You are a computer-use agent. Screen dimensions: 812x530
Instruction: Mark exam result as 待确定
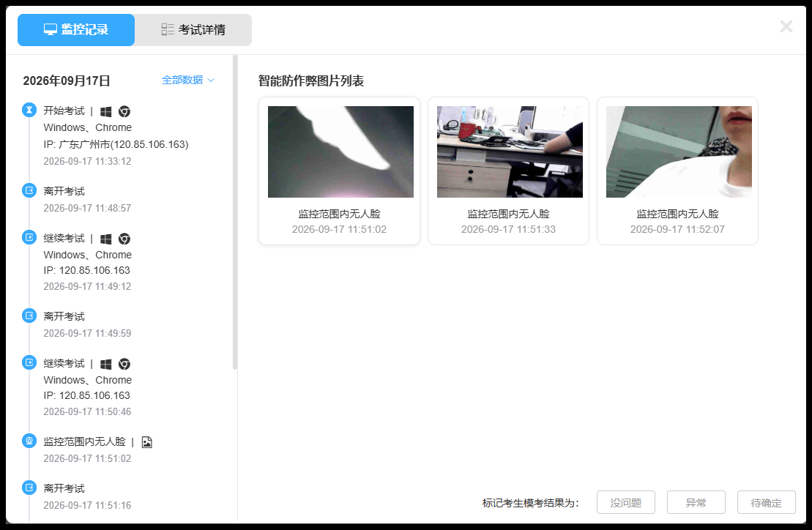(x=767, y=503)
